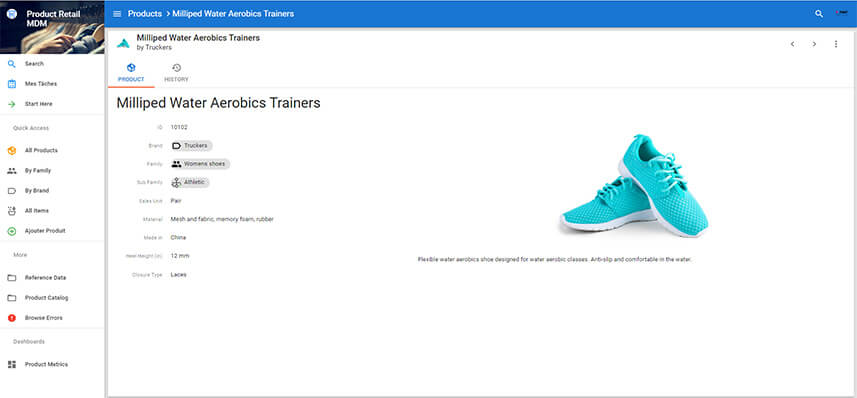857x398 pixels.
Task: Click the Athletic sub family chip
Action: 190,183
